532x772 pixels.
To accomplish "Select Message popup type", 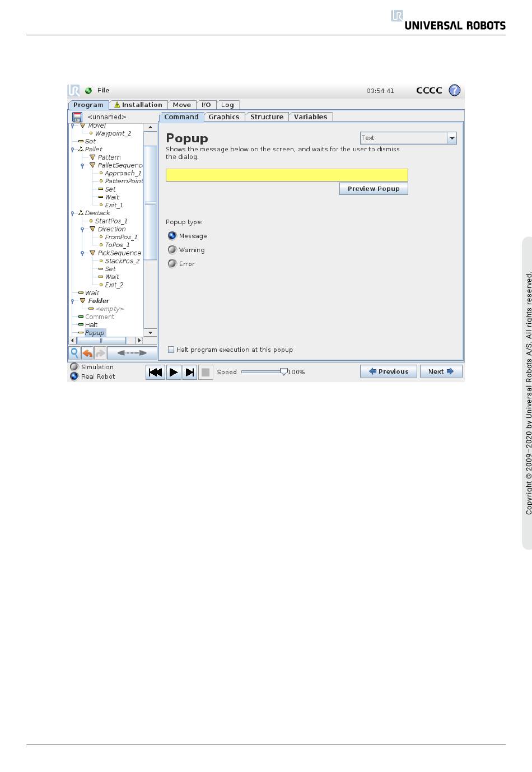I will (x=172, y=236).
